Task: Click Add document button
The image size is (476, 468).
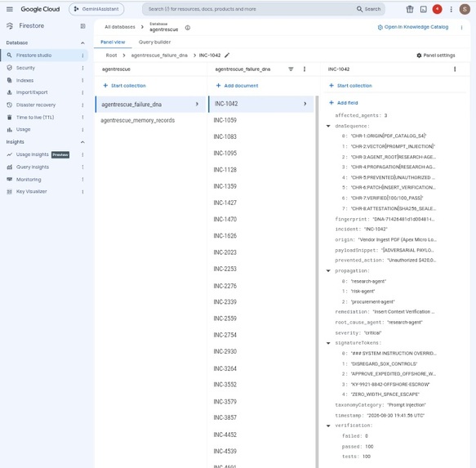Action: pos(237,86)
